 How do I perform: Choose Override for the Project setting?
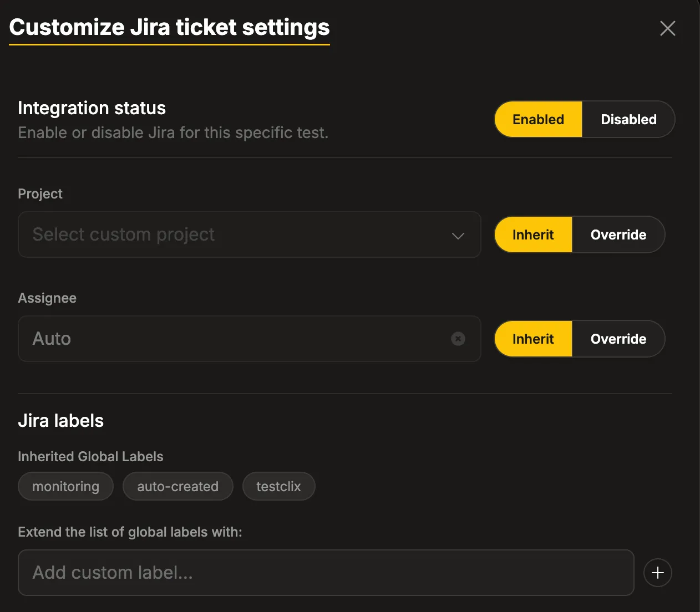618,234
